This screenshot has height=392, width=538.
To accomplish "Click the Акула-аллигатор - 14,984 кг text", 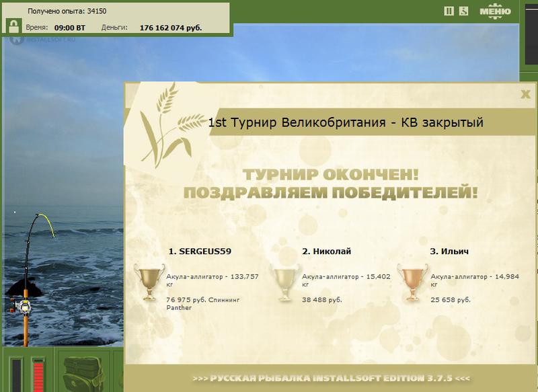I will (x=475, y=280).
